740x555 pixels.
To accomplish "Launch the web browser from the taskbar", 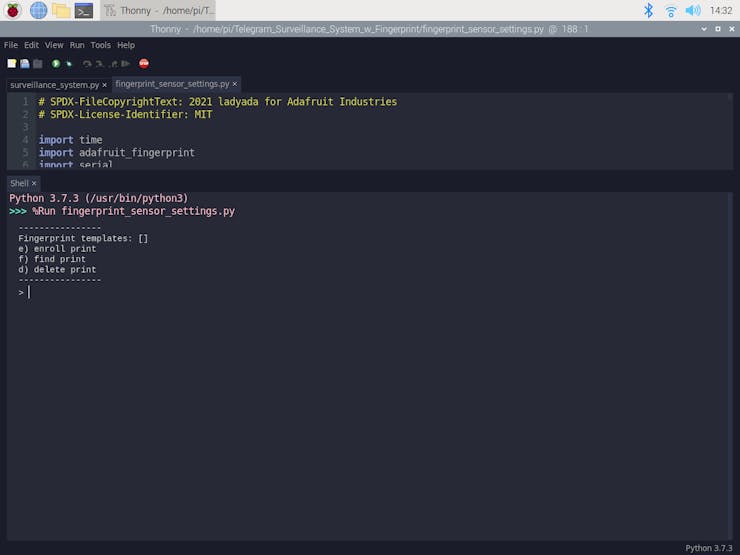I will point(38,10).
